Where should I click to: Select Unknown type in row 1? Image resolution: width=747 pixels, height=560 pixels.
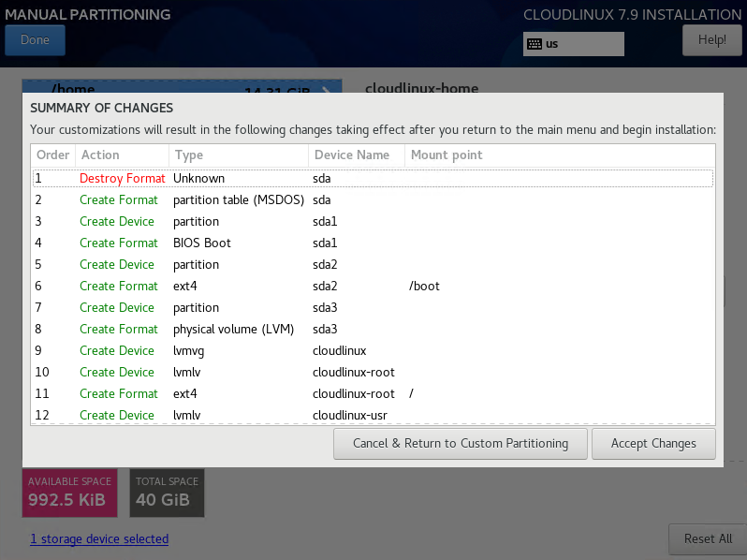[198, 178]
